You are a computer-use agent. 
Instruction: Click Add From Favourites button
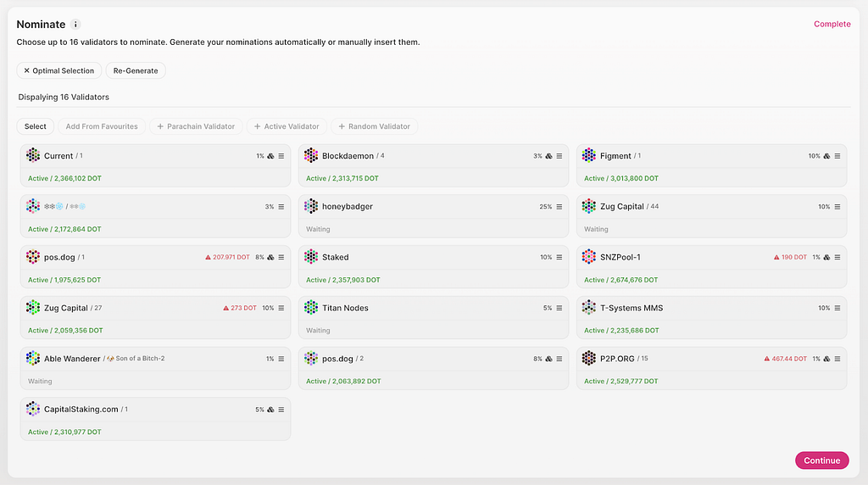102,126
